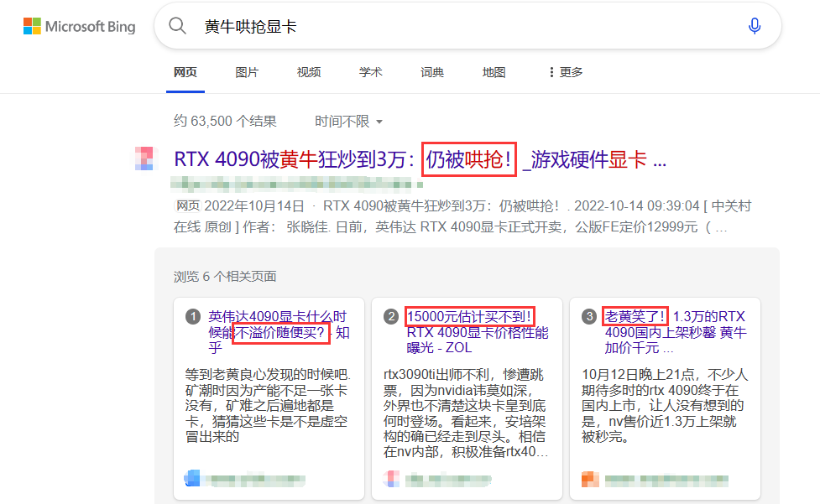Switch to the 视频 tab
This screenshot has width=820, height=504.
309,72
